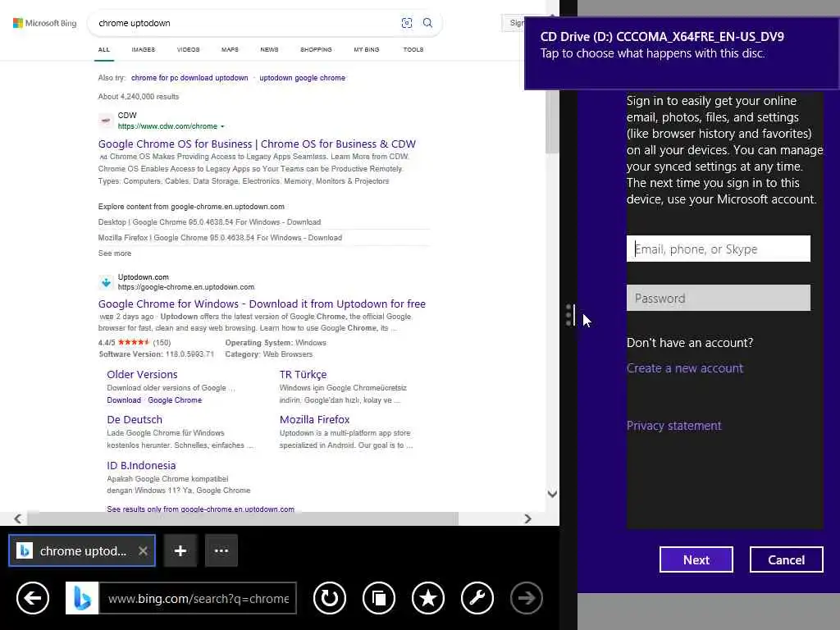Viewport: 840px width, 630px height.
Task: Click the Forward arrow button
Action: (527, 597)
